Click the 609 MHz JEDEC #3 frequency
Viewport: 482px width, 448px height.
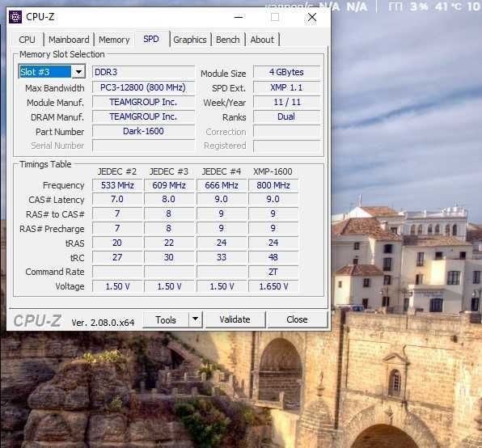169,185
